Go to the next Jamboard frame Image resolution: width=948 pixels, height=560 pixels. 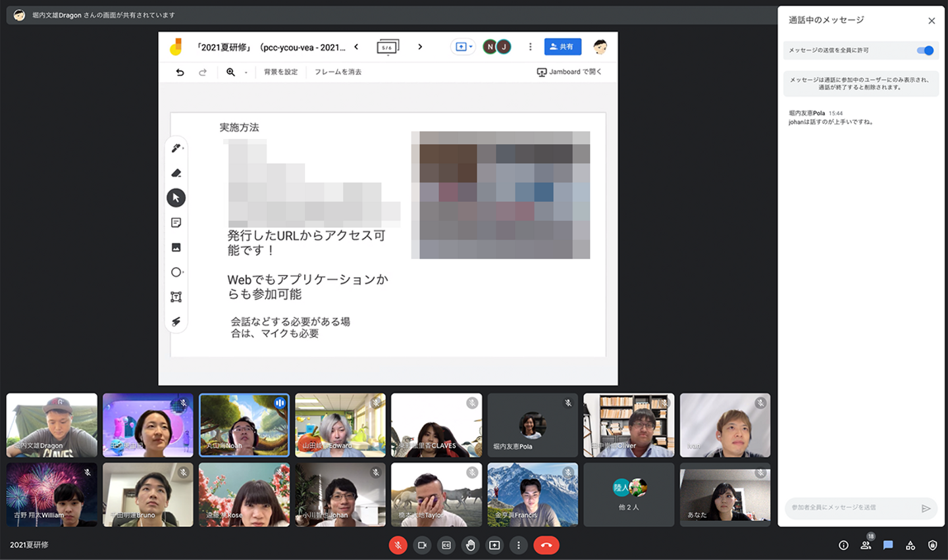point(420,47)
